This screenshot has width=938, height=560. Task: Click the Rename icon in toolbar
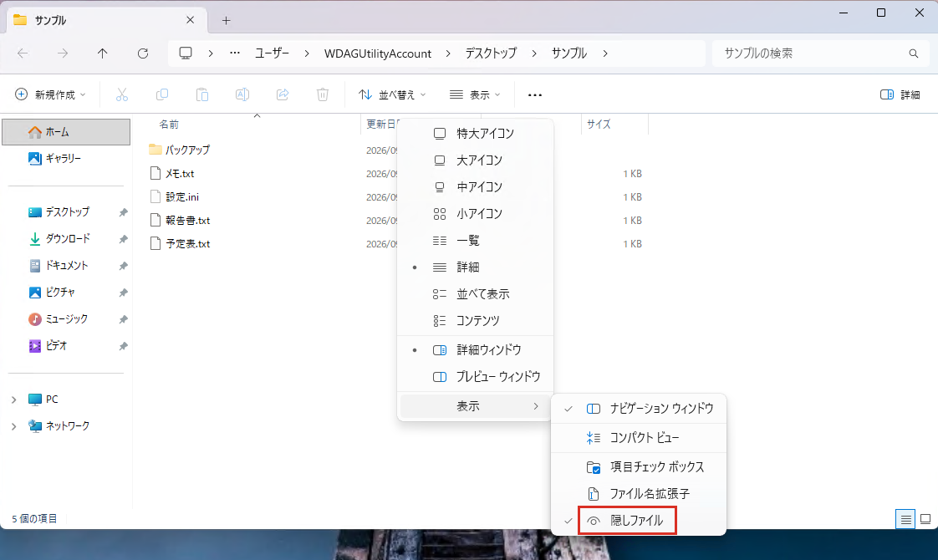242,94
